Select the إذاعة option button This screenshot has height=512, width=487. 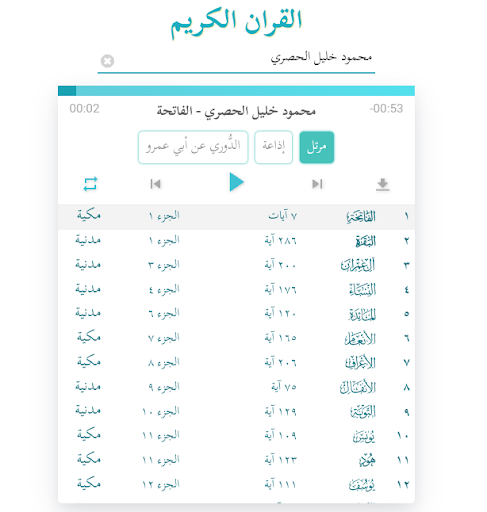pos(274,147)
